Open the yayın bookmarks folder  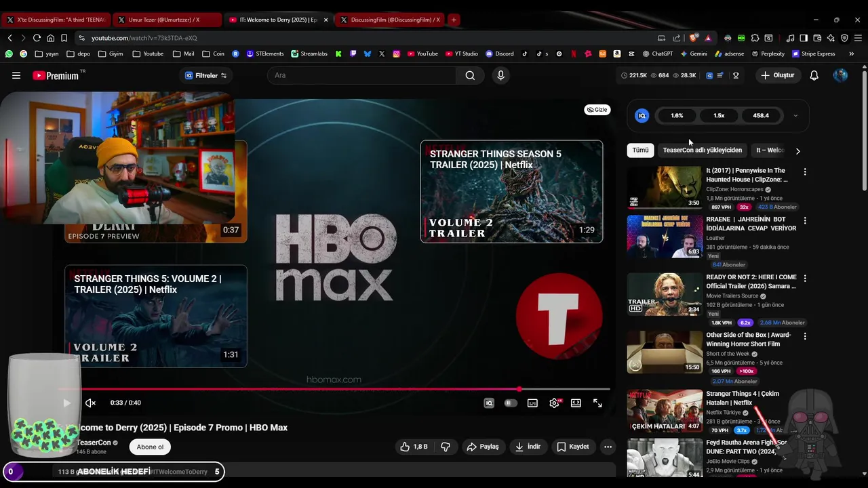[x=46, y=54]
